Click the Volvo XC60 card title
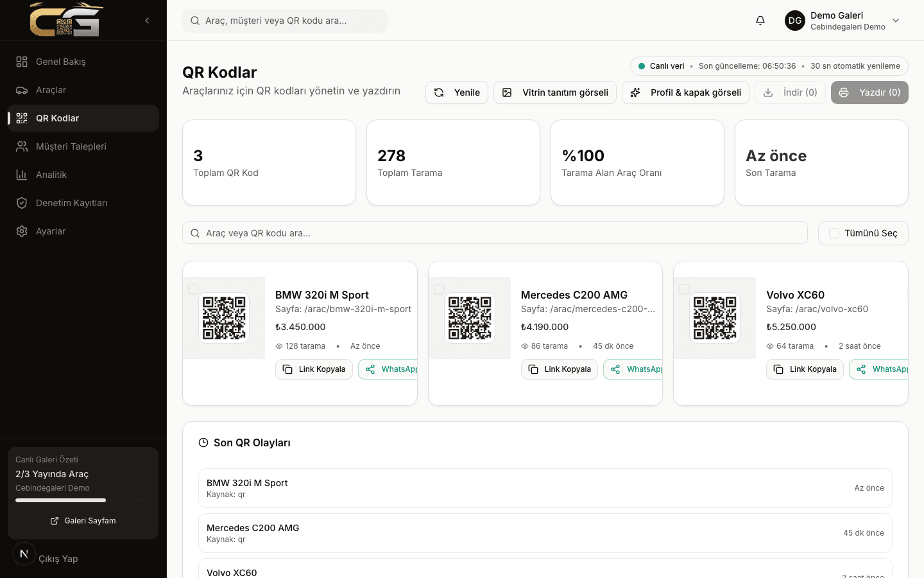 pyautogui.click(x=796, y=295)
